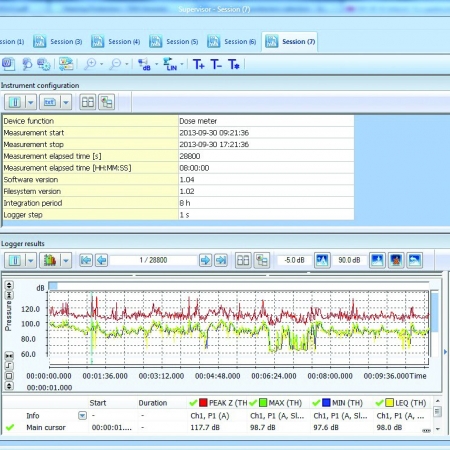Open the Info row dropdown arrow
Screen dimensions: 450x450
(82, 415)
